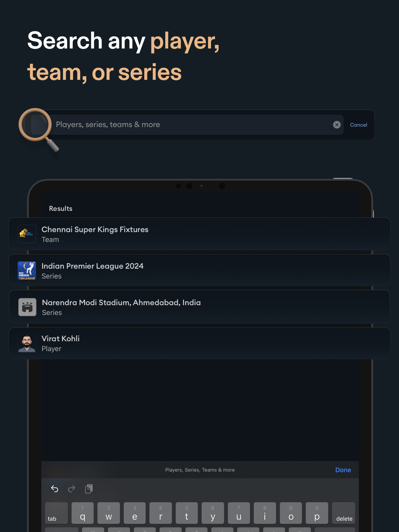Tap the q key on keyboard
Image resolution: width=399 pixels, height=532 pixels.
coord(83,513)
